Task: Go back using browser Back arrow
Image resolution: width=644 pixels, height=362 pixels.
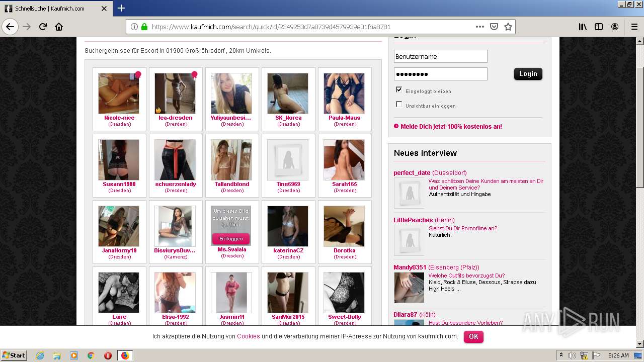Action: (x=10, y=27)
